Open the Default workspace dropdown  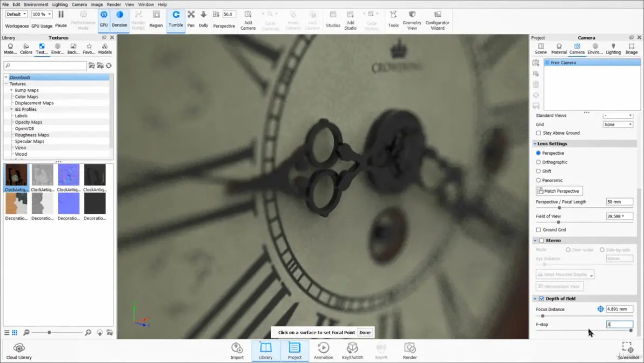pyautogui.click(x=16, y=14)
